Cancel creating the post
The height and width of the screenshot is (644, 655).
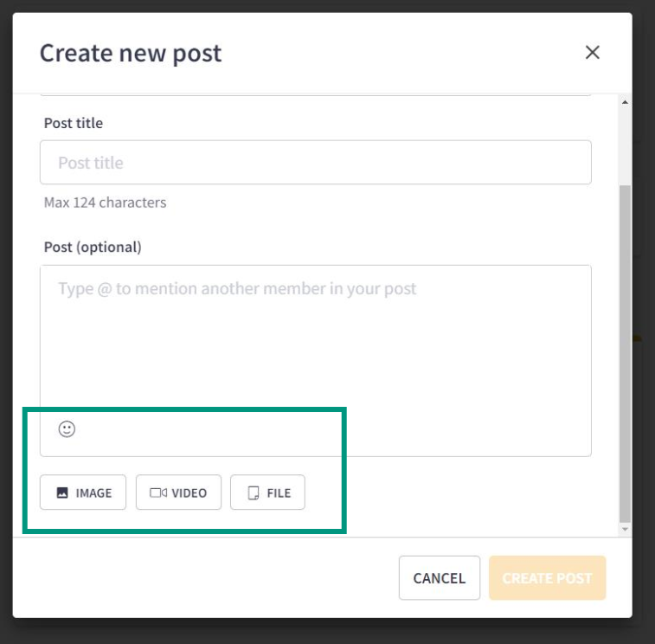(440, 578)
